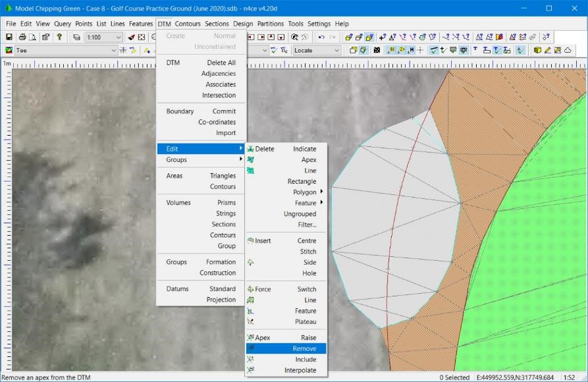The height and width of the screenshot is (382, 588).
Task: Pan view down with the down-arrow icon
Action: click(x=281, y=37)
